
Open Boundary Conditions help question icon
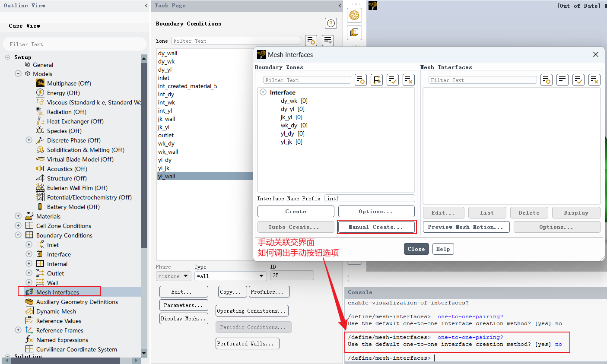331,23
